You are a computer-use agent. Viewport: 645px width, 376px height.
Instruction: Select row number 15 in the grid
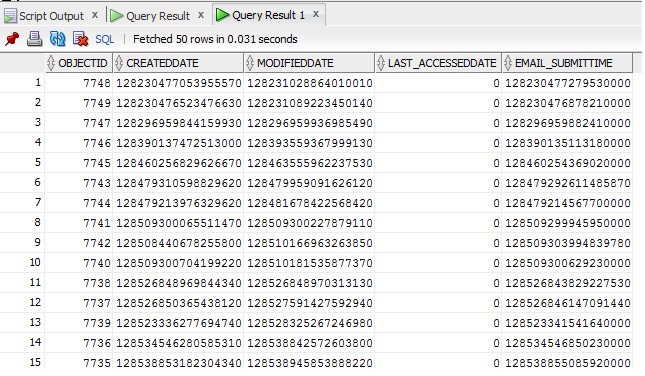click(x=22, y=362)
